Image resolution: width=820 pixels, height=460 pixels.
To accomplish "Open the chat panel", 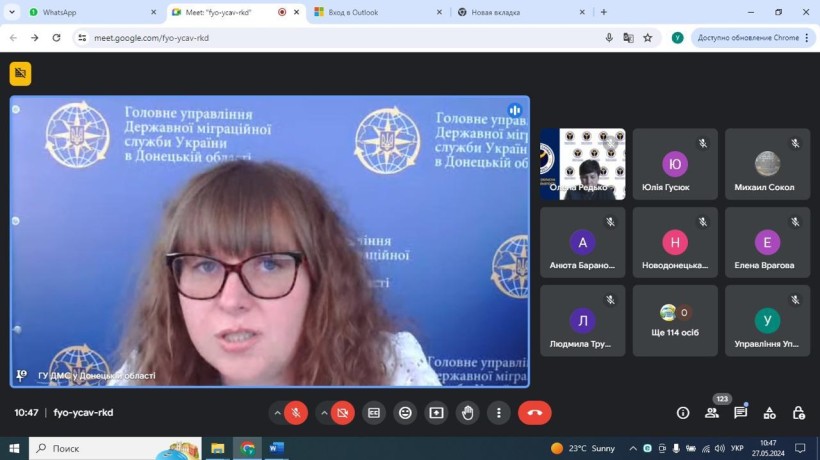I will pyautogui.click(x=741, y=413).
